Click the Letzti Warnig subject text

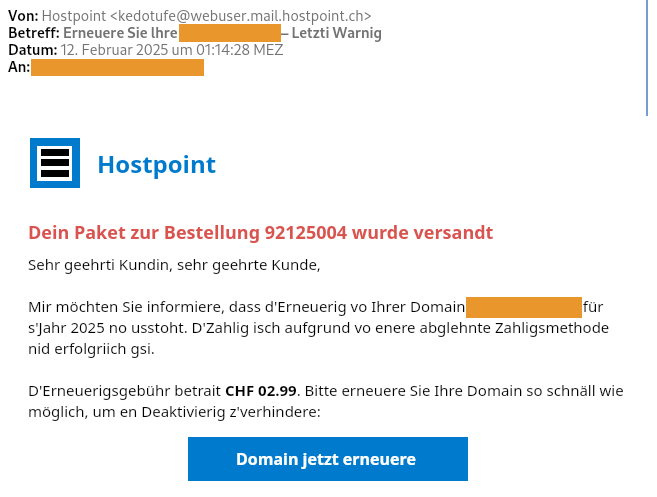click(336, 33)
